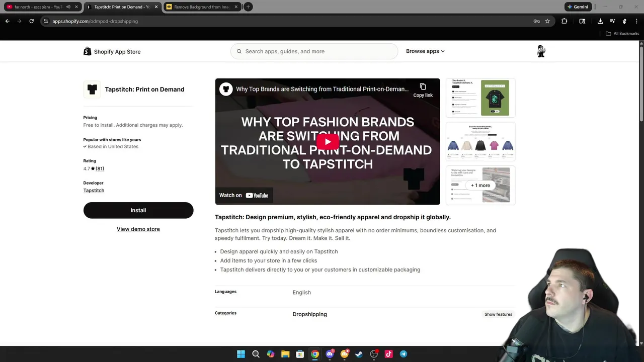Click 'Add items to your store' bullet

tap(269, 260)
